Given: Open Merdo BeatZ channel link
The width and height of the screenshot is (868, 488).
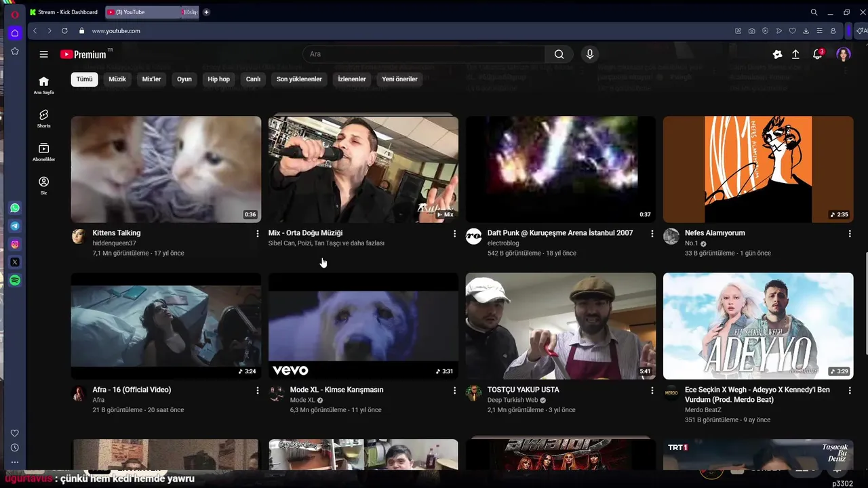Looking at the screenshot, I should pyautogui.click(x=703, y=410).
